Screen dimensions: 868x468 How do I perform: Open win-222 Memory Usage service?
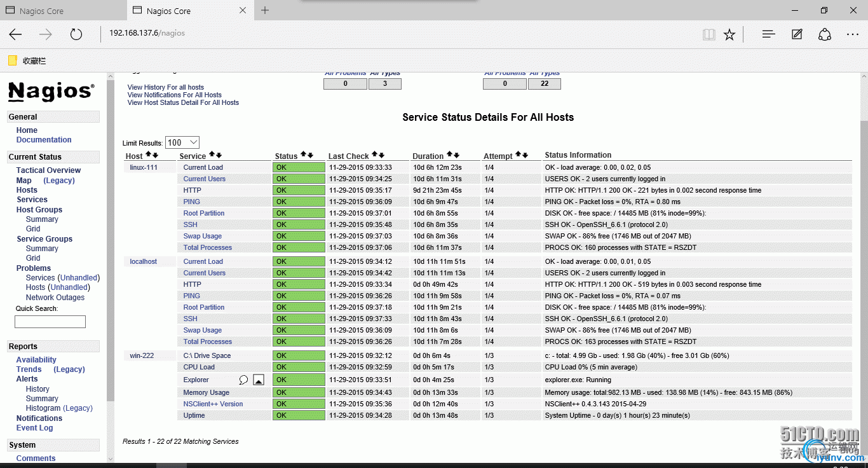coord(207,392)
